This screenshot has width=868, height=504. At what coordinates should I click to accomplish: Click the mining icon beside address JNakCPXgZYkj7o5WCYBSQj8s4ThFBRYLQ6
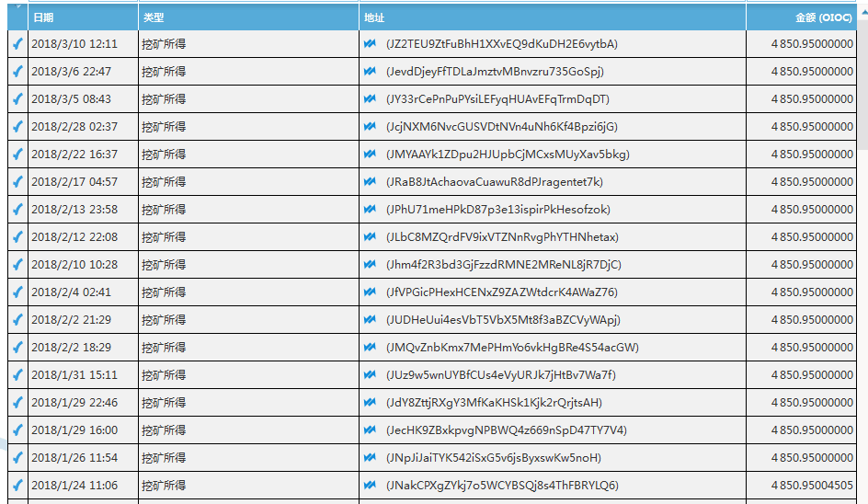coord(370,486)
